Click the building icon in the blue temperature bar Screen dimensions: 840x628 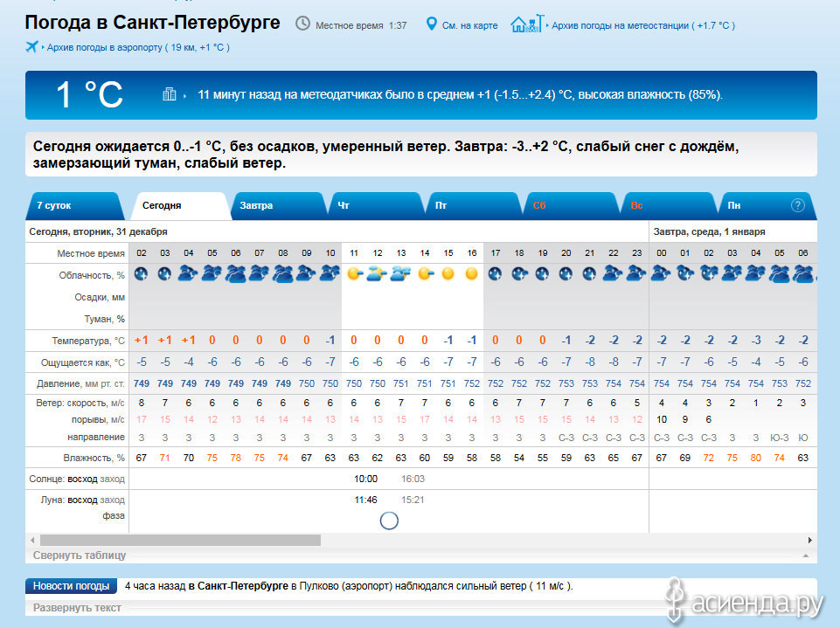tap(170, 94)
